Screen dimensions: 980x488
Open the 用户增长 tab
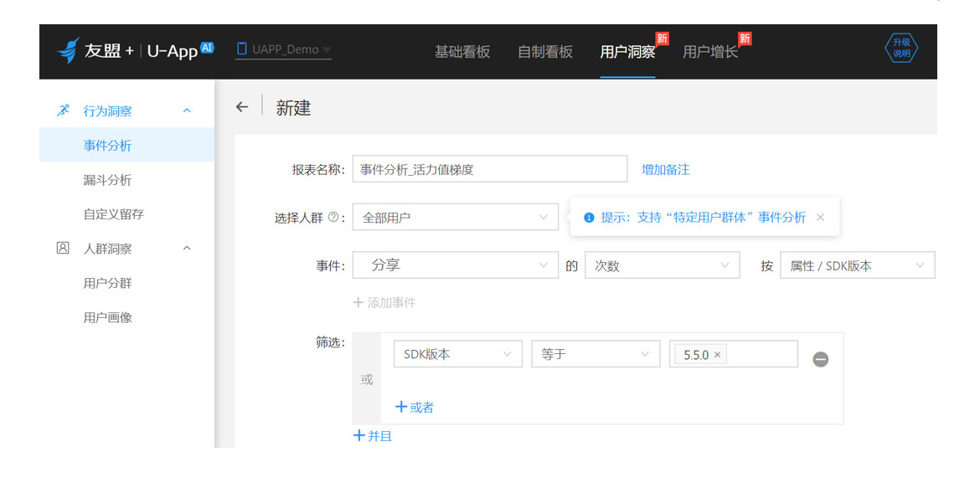pyautogui.click(x=709, y=51)
